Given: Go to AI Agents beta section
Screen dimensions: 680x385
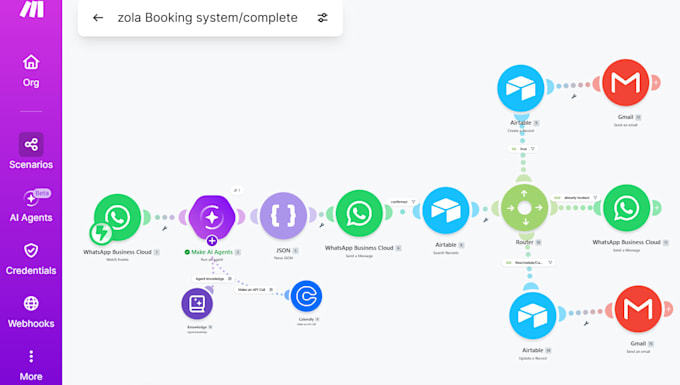Looking at the screenshot, I should click(x=31, y=206).
